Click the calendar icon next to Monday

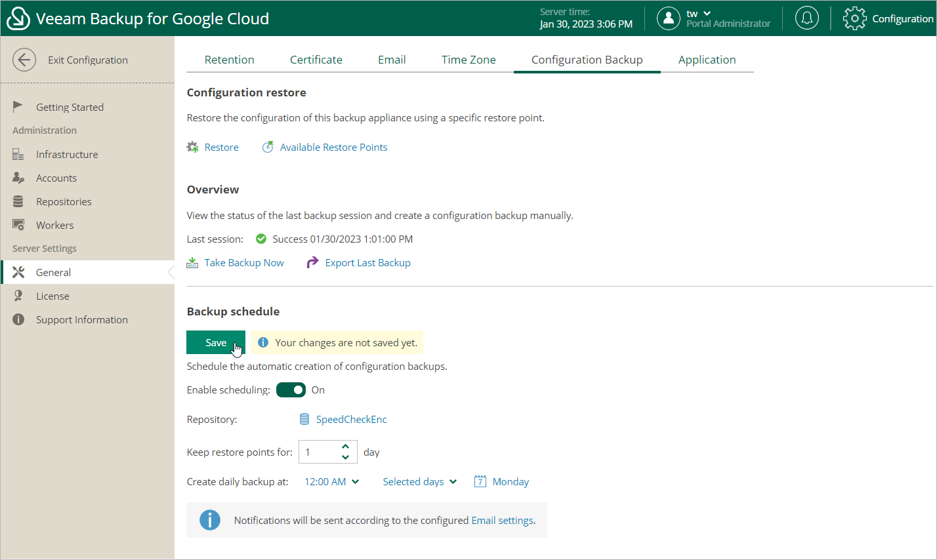[480, 481]
